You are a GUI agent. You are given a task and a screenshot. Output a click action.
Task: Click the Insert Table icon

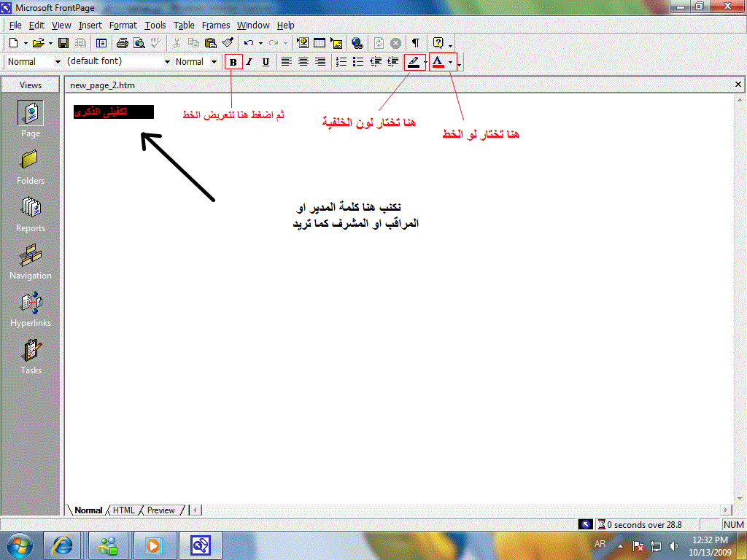pyautogui.click(x=319, y=43)
